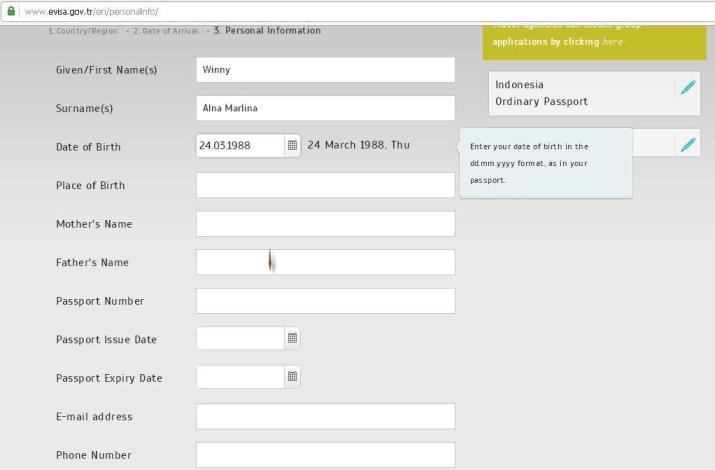Click the 'Place of Birth' label
The width and height of the screenshot is (715, 470).
pyautogui.click(x=90, y=185)
